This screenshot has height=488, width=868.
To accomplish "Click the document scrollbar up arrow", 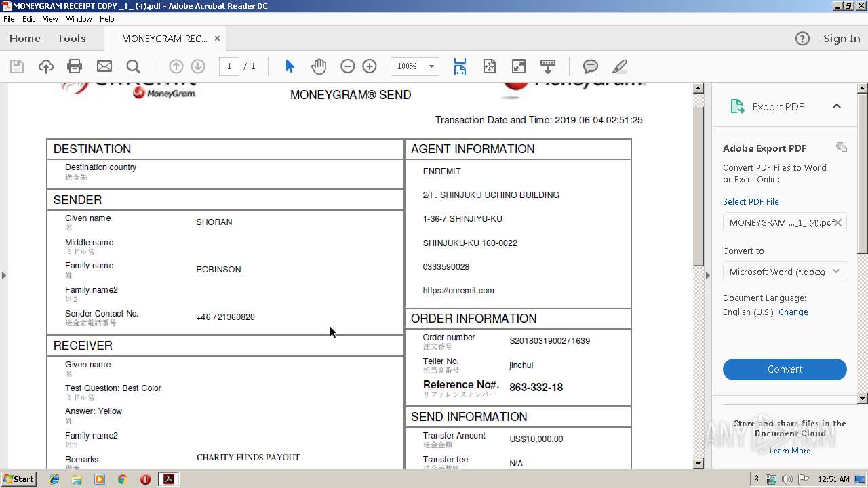I will coord(698,89).
